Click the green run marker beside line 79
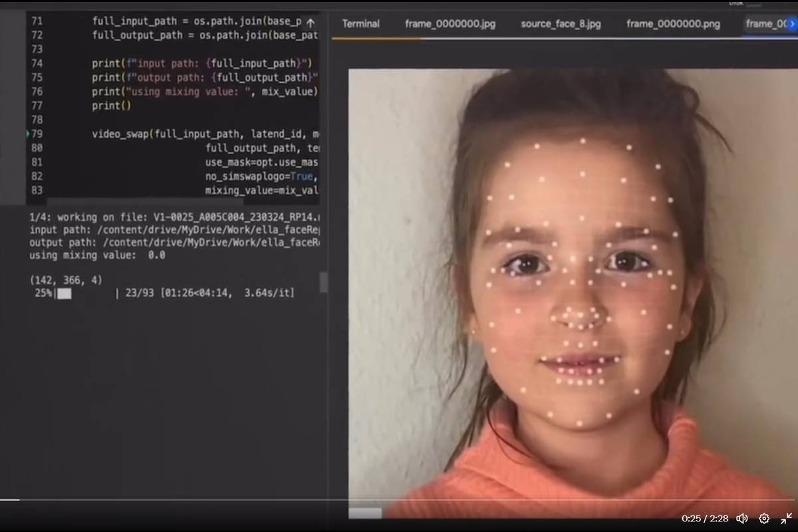The width and height of the screenshot is (798, 532). [28, 134]
